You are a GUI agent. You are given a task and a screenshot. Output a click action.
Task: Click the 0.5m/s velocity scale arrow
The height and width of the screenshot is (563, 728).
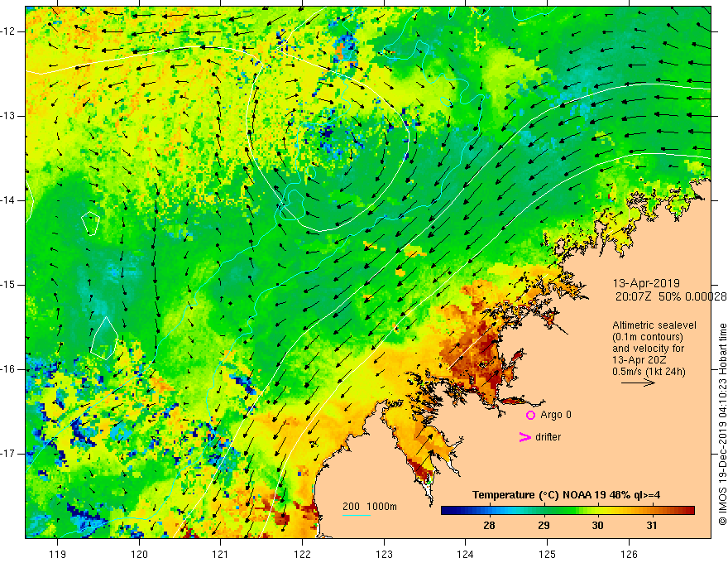tap(638, 383)
